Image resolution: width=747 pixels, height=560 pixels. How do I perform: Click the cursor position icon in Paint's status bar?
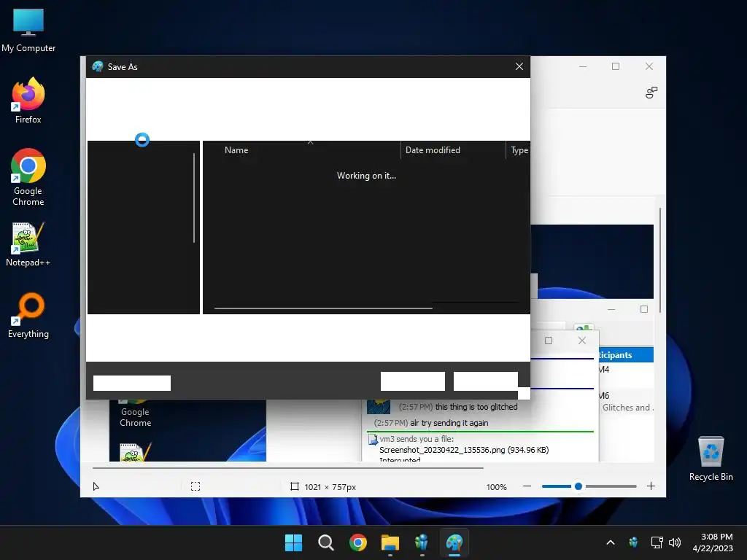96,486
